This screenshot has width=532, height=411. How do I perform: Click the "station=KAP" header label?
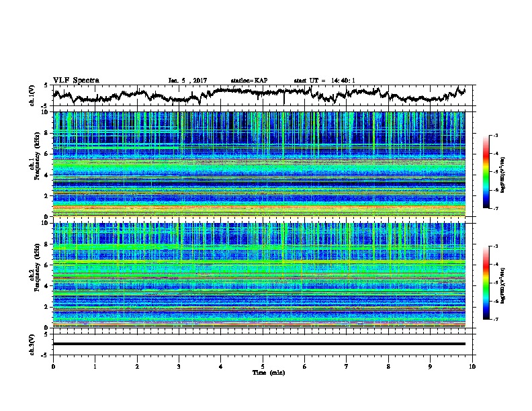[249, 81]
